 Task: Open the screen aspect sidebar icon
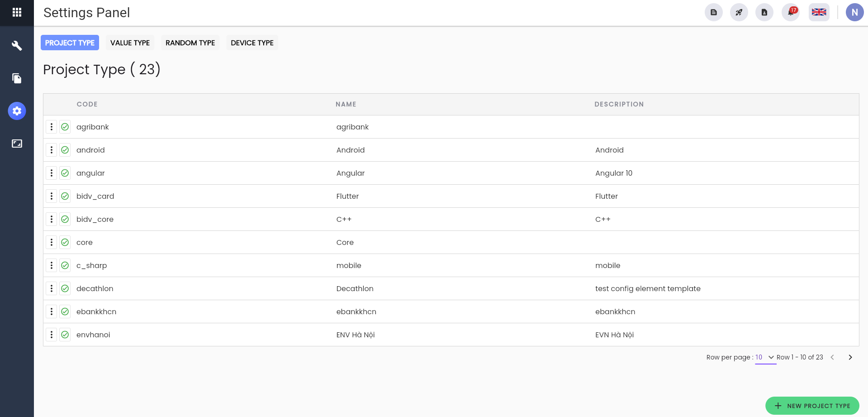pos(17,144)
